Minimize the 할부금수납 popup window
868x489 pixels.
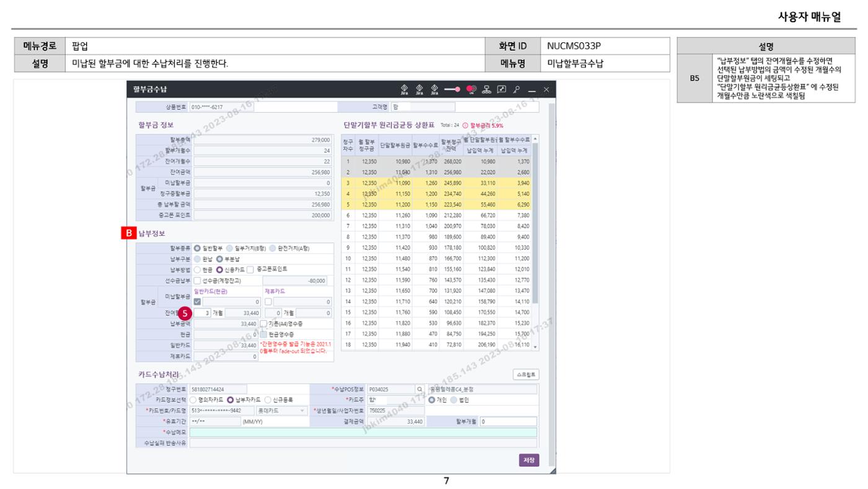point(532,90)
